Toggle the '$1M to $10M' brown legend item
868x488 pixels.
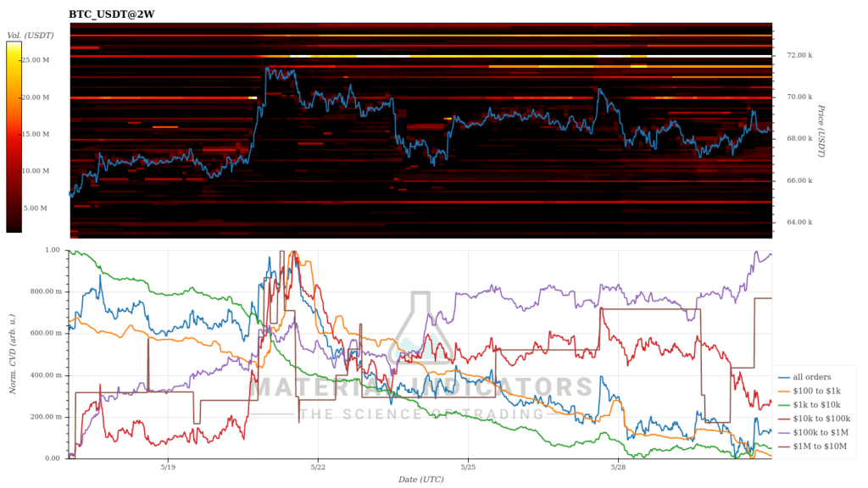pyautogui.click(x=815, y=446)
